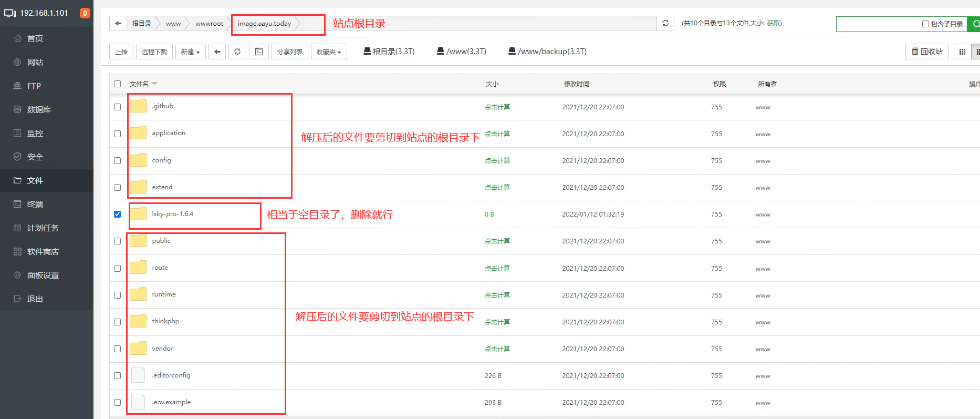Tick the select-all checkbox in header
Image resolution: width=980 pixels, height=419 pixels.
(117, 84)
